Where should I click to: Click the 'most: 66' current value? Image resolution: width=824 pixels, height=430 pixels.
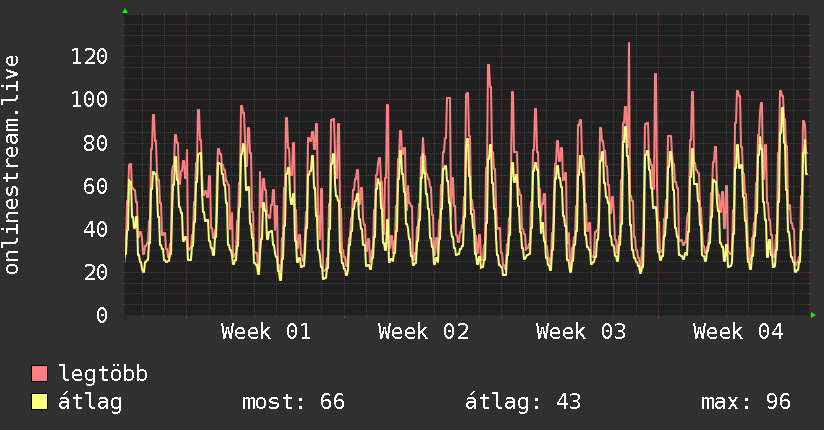coord(293,402)
